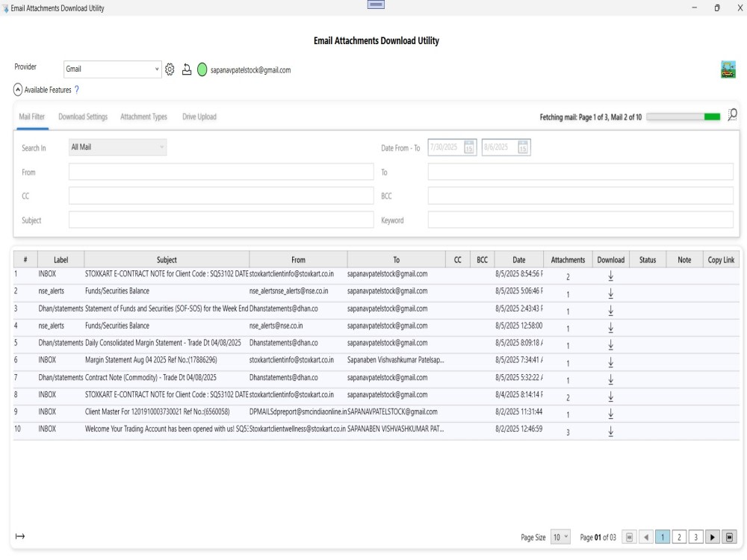Open the Attachment Types tab
Viewport: 747px width, 560px height.
click(x=144, y=116)
